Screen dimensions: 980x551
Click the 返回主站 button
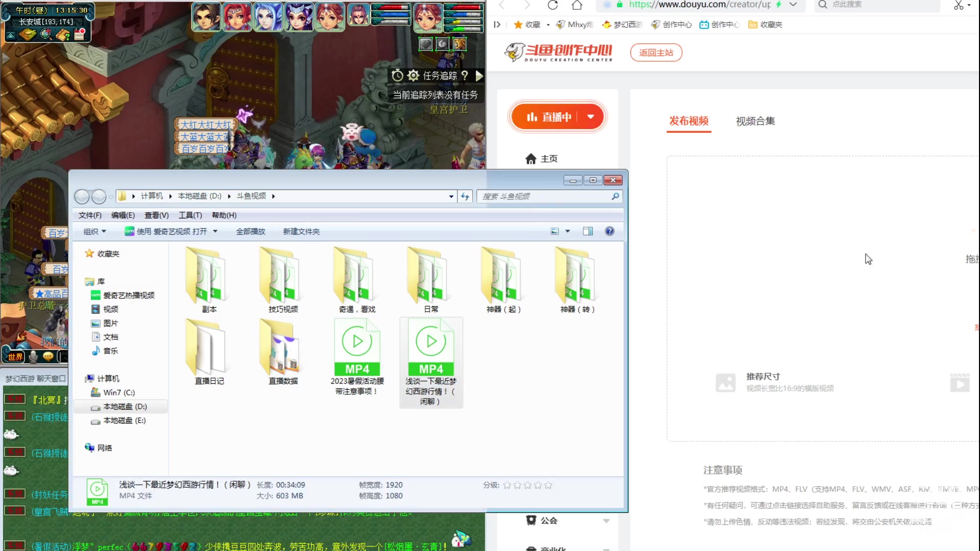tap(656, 53)
